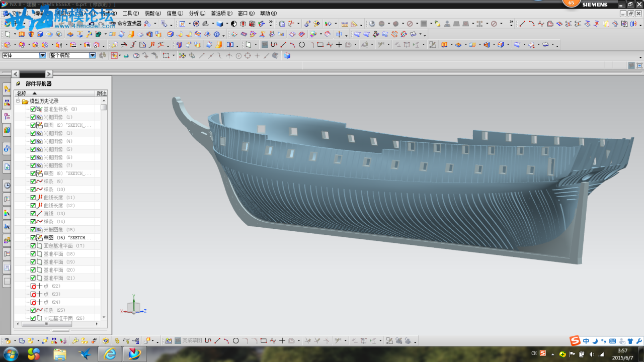Click the 名称 column header
The height and width of the screenshot is (362, 644).
coord(54,94)
